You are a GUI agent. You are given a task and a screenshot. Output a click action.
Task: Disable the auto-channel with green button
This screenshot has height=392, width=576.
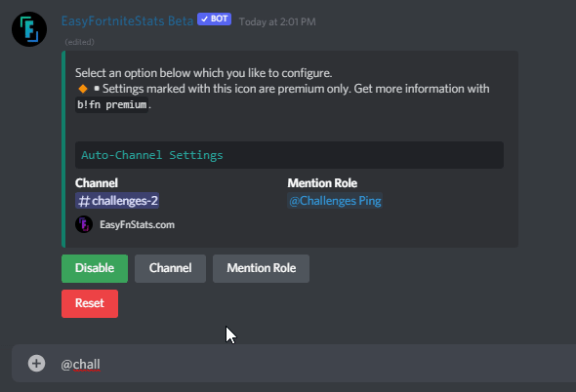click(x=95, y=268)
